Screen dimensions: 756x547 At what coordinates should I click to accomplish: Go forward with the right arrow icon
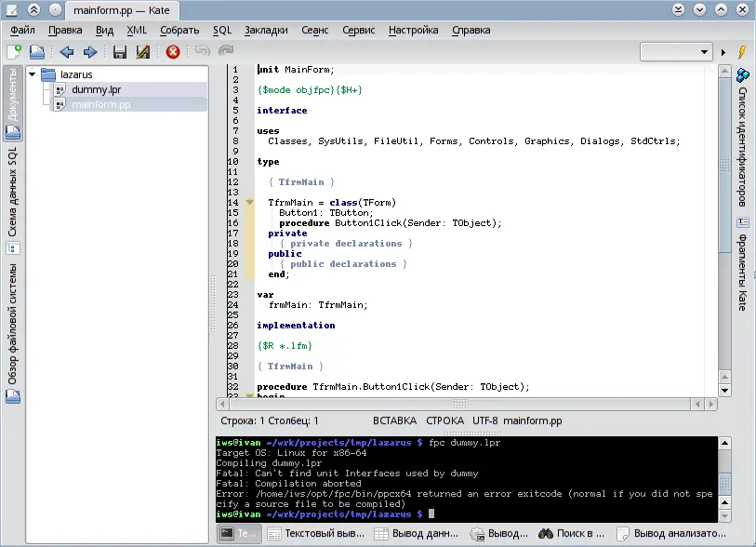point(90,51)
